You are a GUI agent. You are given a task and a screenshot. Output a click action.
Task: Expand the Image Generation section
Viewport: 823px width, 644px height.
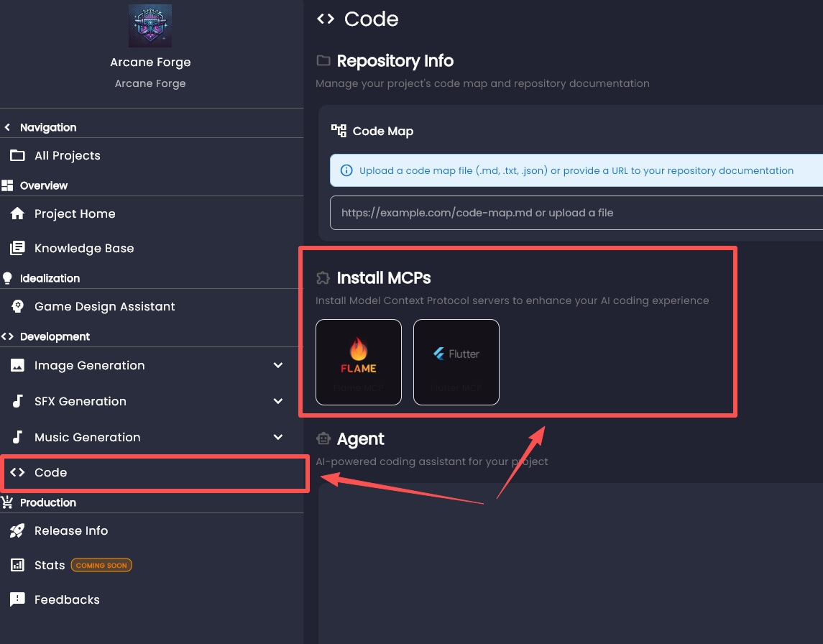tap(278, 365)
